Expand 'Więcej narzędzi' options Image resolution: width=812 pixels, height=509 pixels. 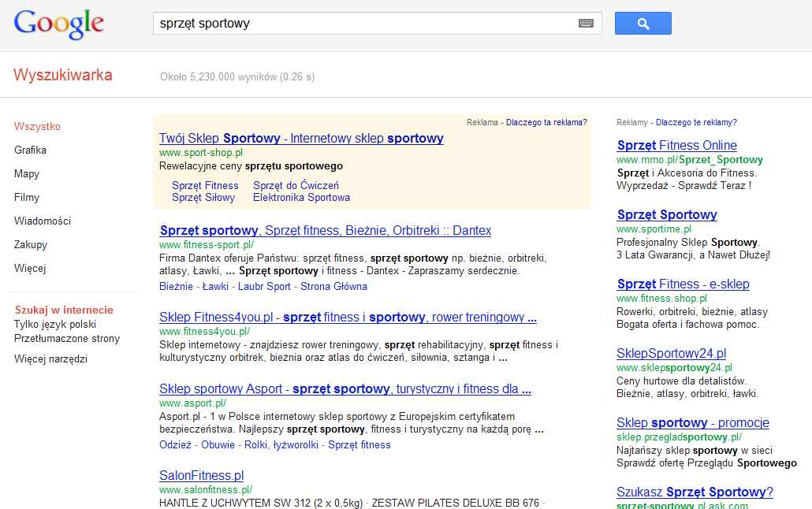[50, 359]
